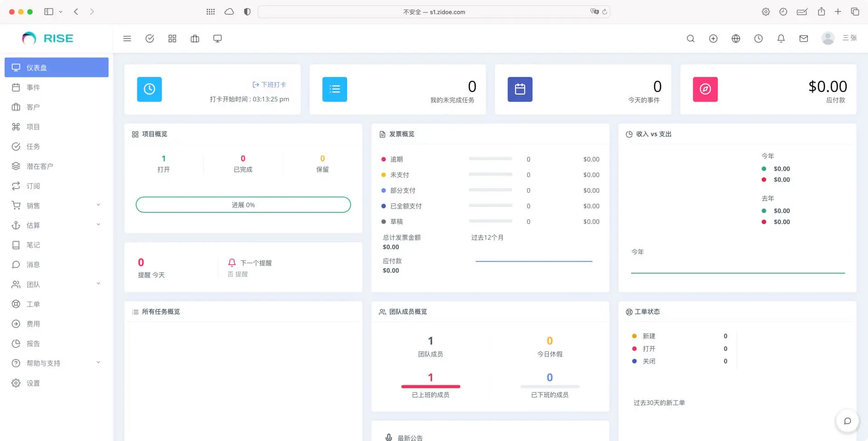The image size is (868, 441).
Task: Open the clients briefcase shortcut icon
Action: pos(195,39)
